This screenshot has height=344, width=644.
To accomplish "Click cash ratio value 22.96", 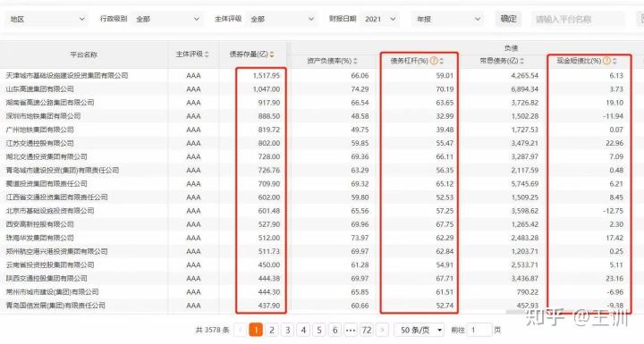I will click(614, 143).
